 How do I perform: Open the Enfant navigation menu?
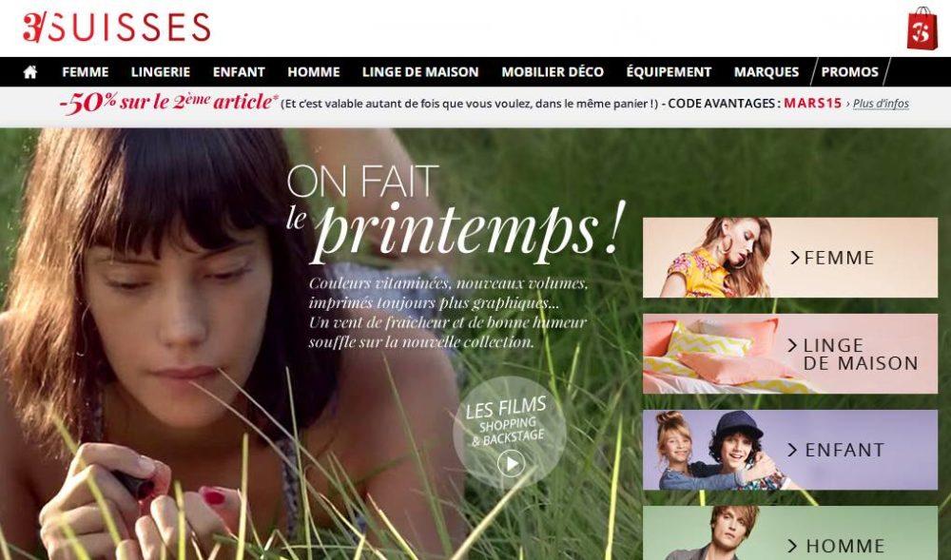click(x=239, y=72)
